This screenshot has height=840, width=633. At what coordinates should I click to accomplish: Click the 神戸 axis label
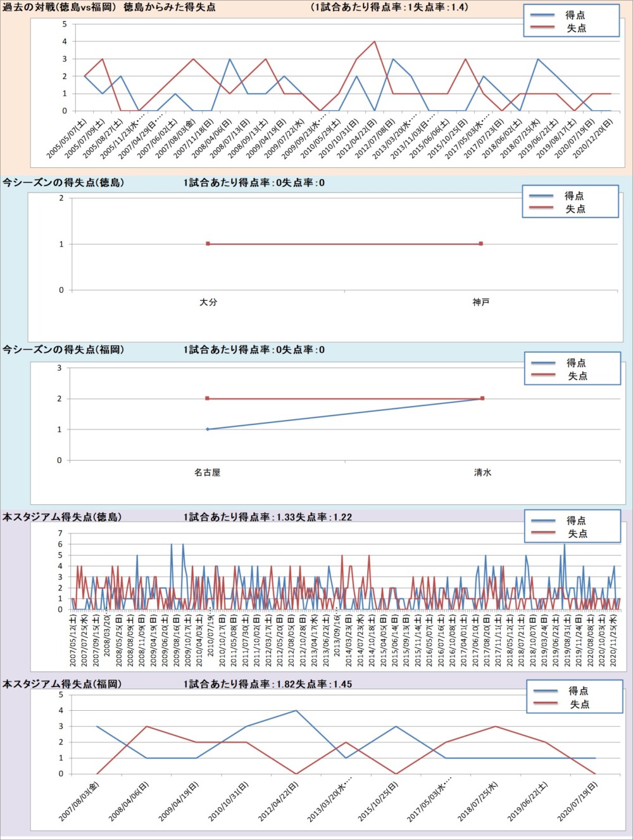click(x=481, y=302)
